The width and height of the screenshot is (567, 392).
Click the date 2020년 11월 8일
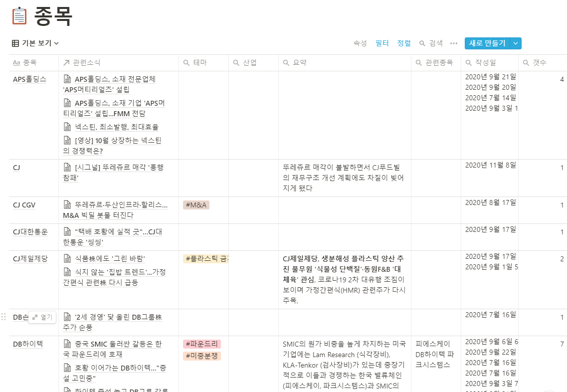point(491,165)
